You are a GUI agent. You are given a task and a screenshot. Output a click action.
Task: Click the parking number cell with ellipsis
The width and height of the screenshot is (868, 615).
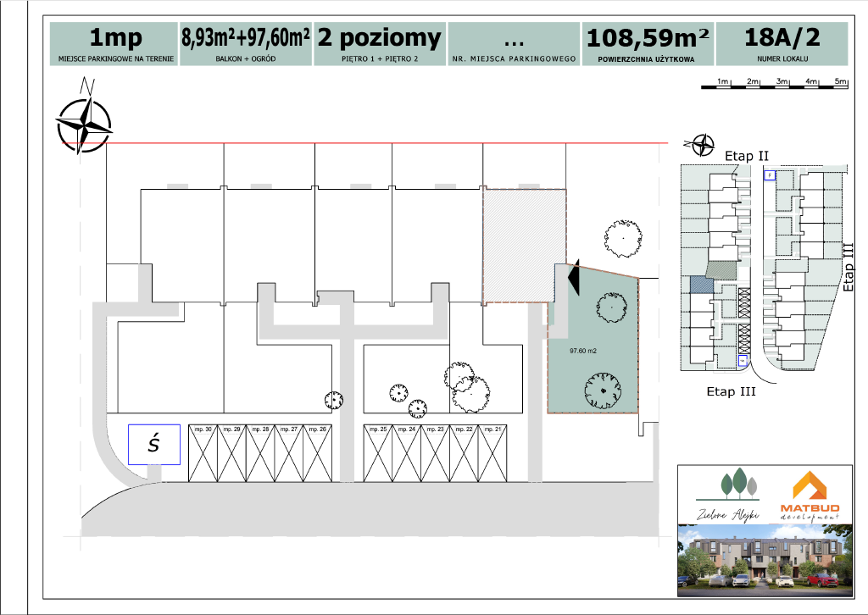tap(513, 44)
